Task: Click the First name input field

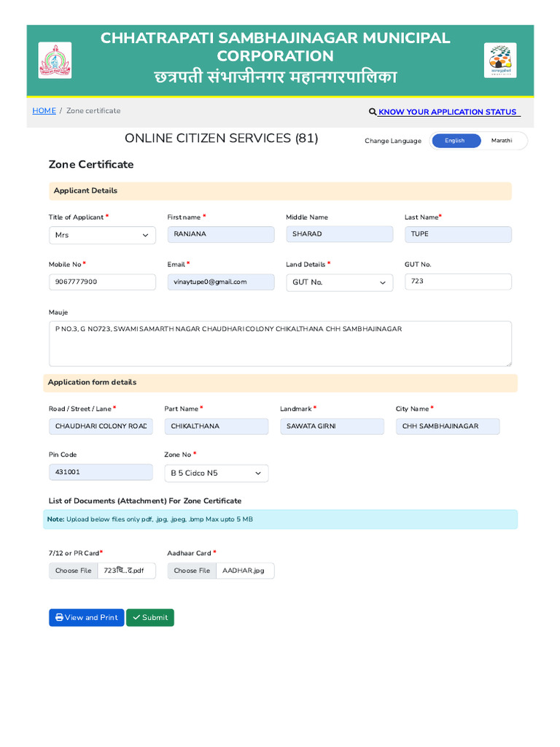Action: [x=221, y=234]
